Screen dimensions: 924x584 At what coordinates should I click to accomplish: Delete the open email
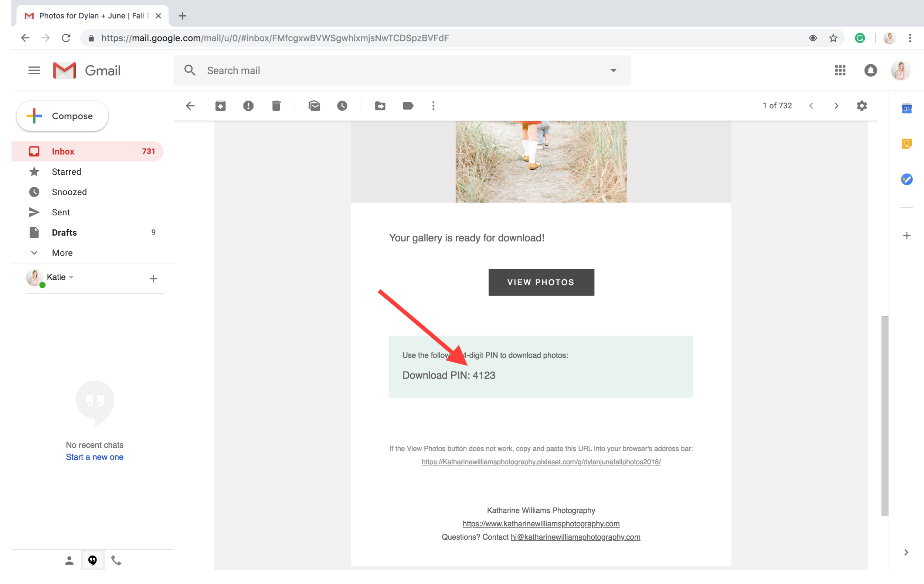pos(276,106)
